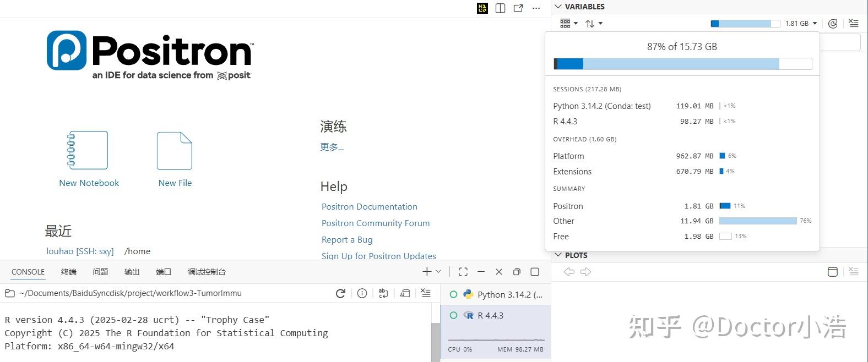Click the black H2O extension icon

pyautogui.click(x=482, y=8)
